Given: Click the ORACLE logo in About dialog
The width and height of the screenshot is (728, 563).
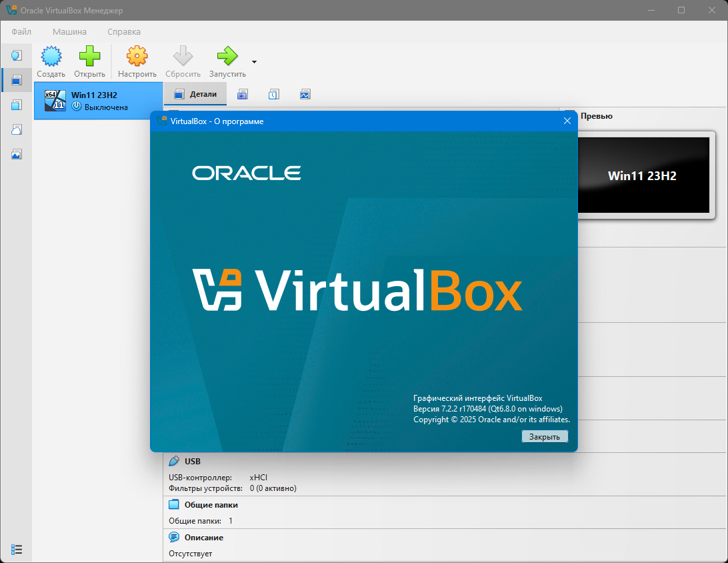Looking at the screenshot, I should click(247, 173).
